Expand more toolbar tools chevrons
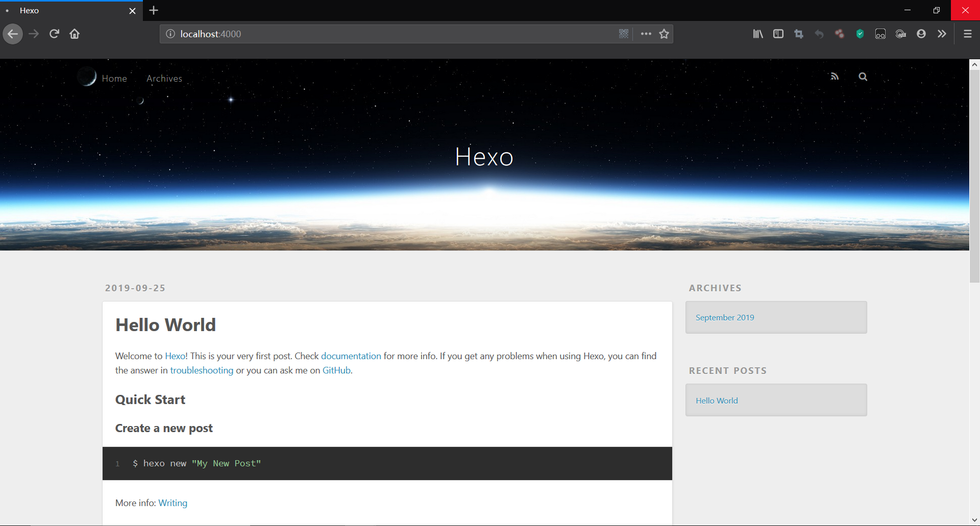 (x=942, y=34)
